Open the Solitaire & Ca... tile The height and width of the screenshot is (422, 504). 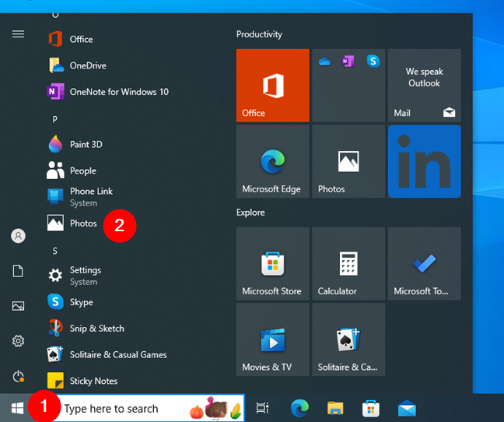[348, 339]
